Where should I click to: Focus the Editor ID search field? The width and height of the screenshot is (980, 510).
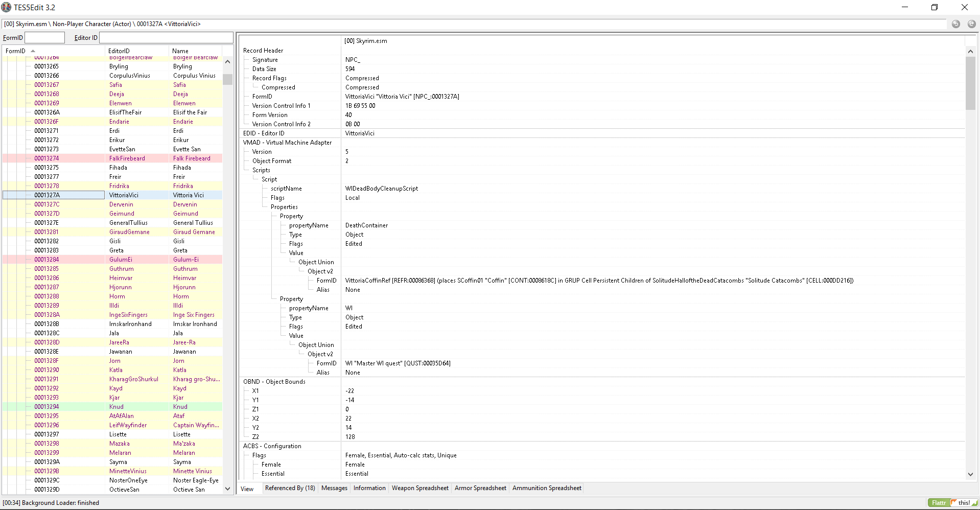pyautogui.click(x=166, y=37)
